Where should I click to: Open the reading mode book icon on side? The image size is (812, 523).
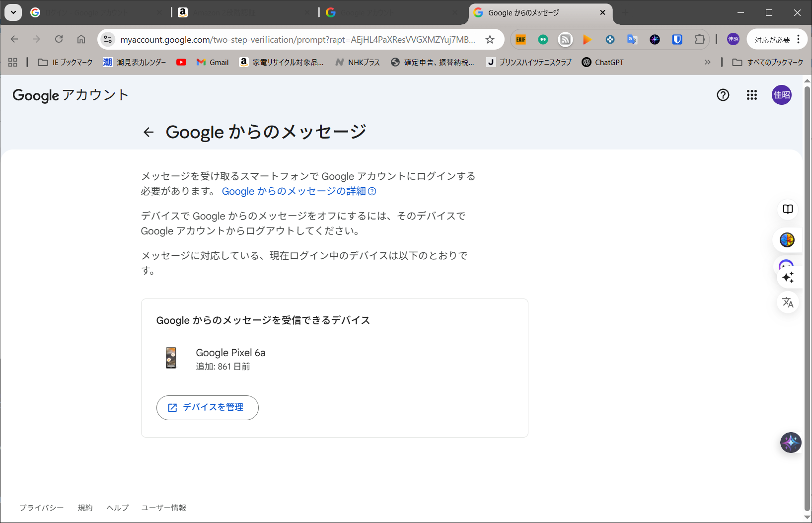[x=788, y=209]
